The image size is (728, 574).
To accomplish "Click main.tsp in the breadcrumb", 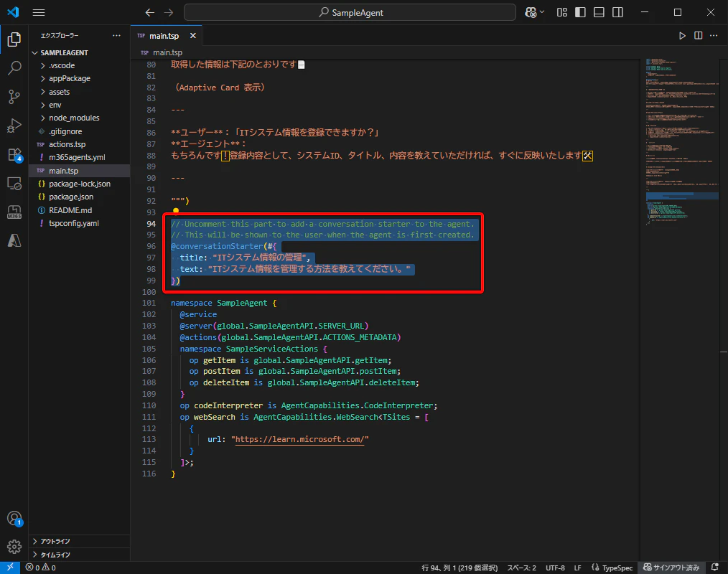I will pos(167,53).
